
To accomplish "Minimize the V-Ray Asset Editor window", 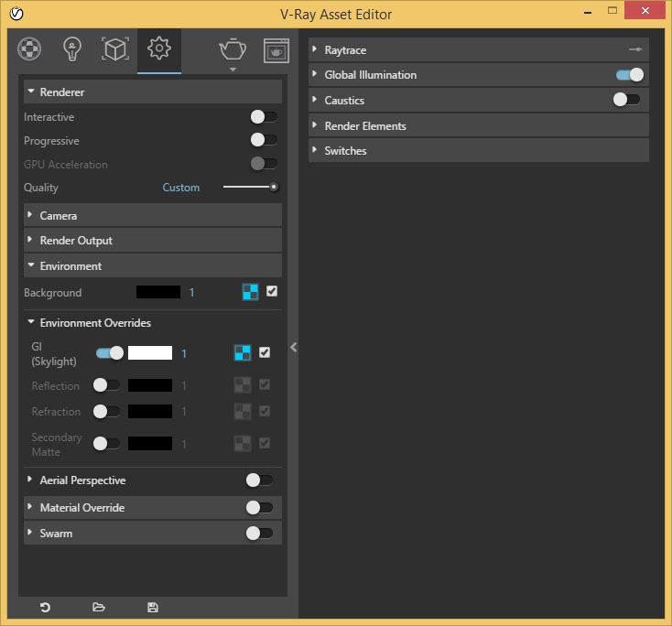I will (588, 13).
